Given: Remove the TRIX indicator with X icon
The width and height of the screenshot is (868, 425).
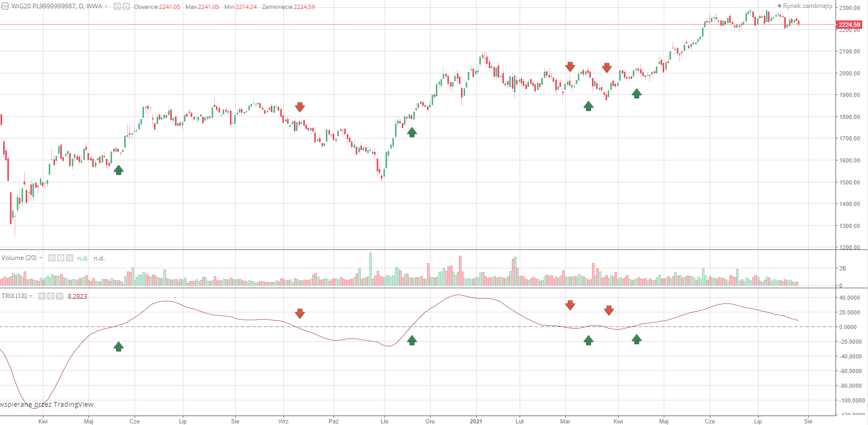Looking at the screenshot, I should 60,296.
